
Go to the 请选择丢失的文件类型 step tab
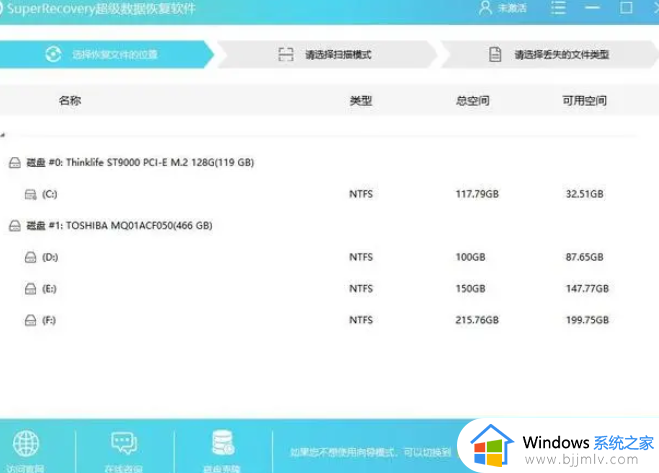pos(550,54)
